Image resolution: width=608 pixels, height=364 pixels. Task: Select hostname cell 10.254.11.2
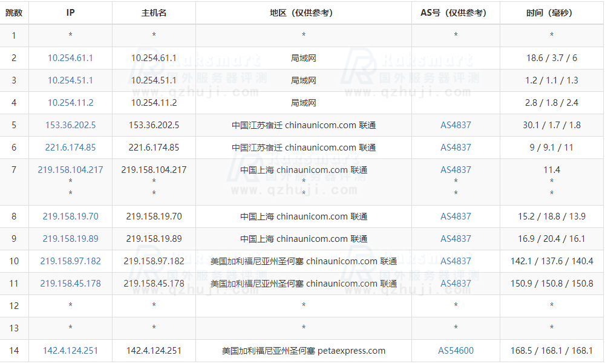click(x=154, y=103)
